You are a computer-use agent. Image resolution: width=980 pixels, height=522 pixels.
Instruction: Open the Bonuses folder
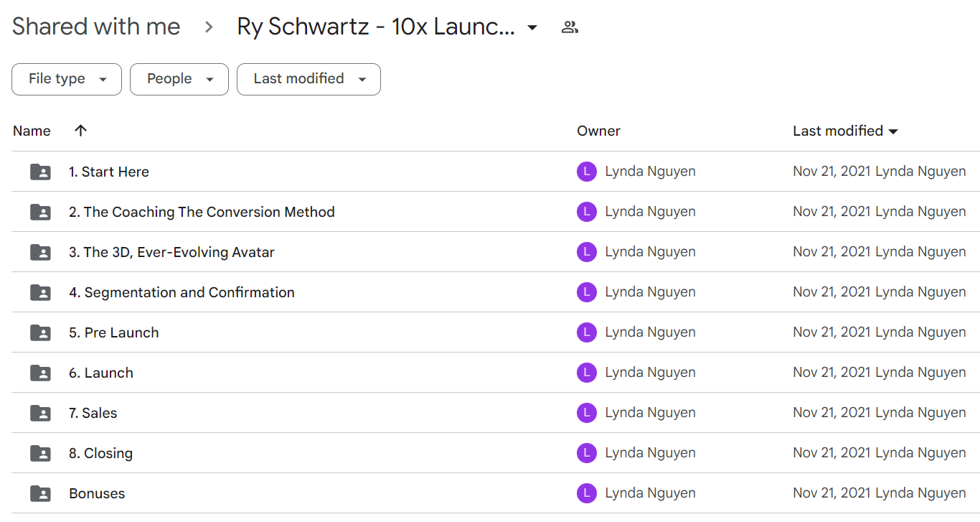pos(97,493)
